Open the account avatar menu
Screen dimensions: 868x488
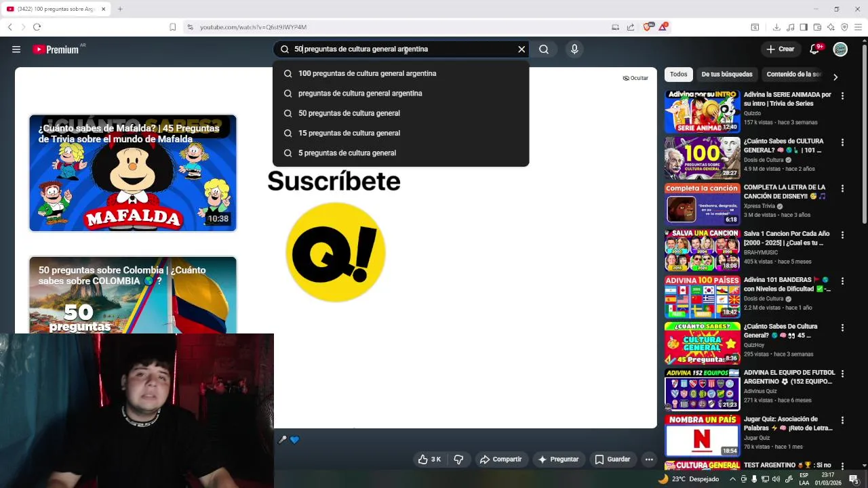(x=840, y=49)
